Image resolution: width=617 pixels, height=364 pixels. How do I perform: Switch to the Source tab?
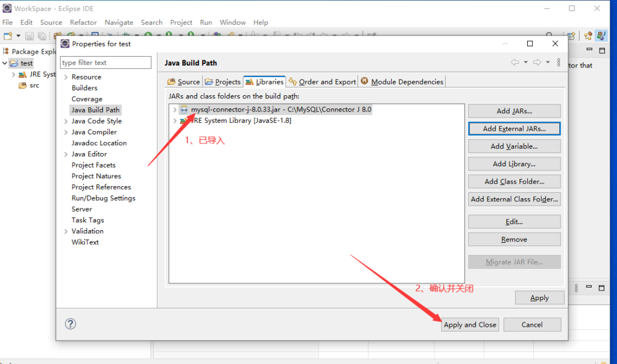(184, 81)
